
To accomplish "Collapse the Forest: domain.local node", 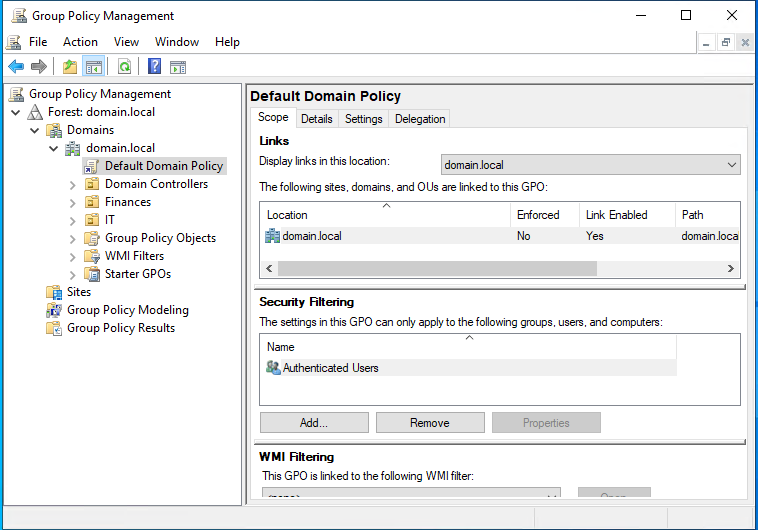I will [16, 112].
